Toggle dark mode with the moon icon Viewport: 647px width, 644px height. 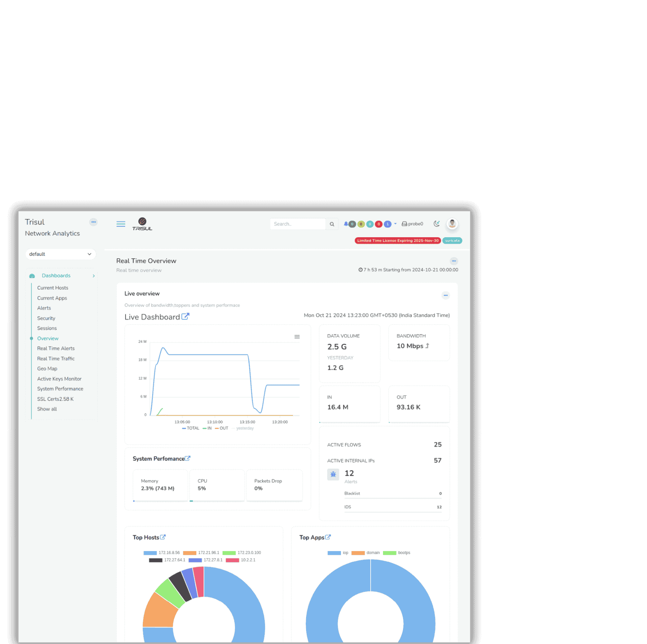pos(437,224)
